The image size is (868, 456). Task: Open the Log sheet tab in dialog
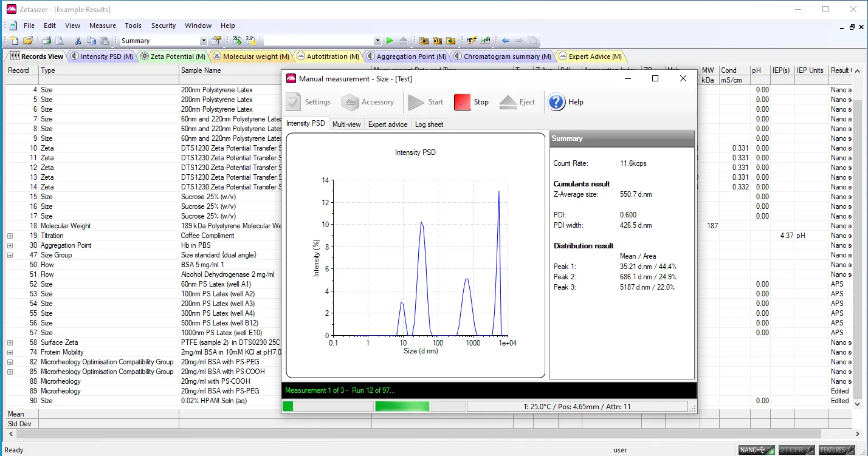[x=429, y=124]
